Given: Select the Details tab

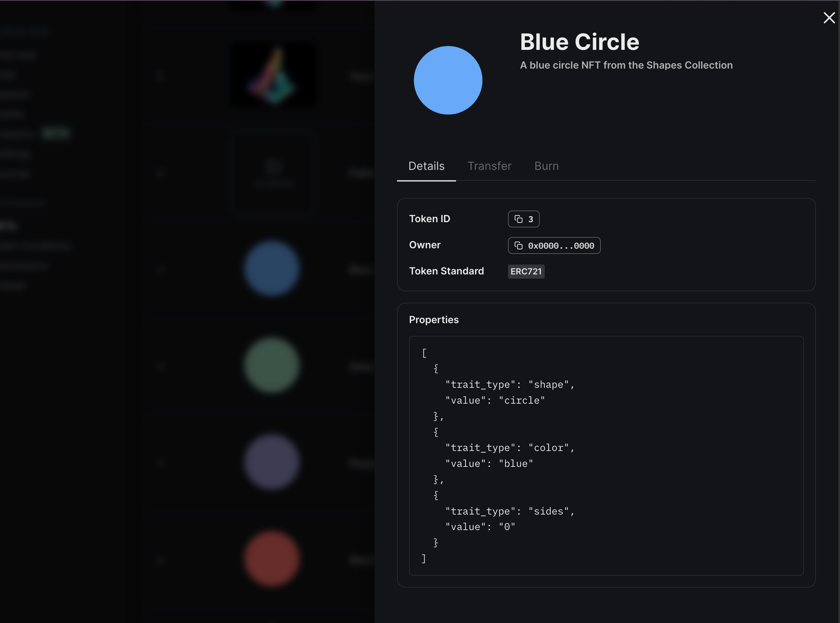Looking at the screenshot, I should coord(426,166).
